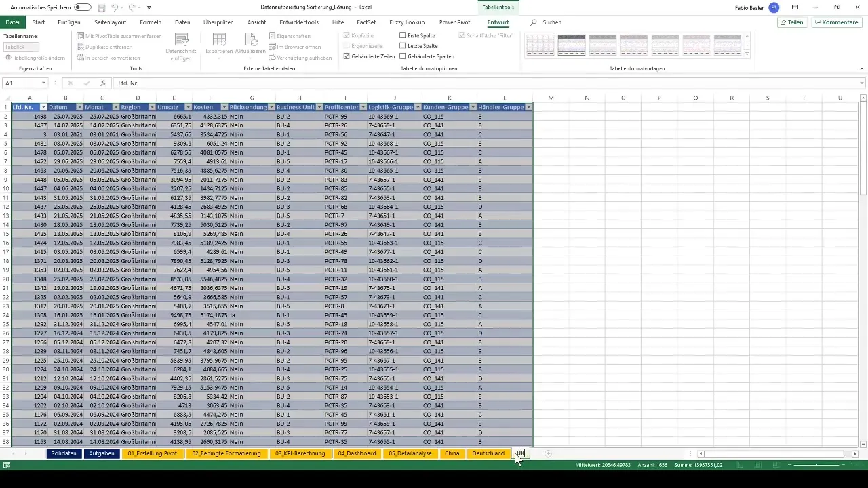The image size is (868, 488).
Task: Add a new sheet with plus icon
Action: tap(548, 453)
